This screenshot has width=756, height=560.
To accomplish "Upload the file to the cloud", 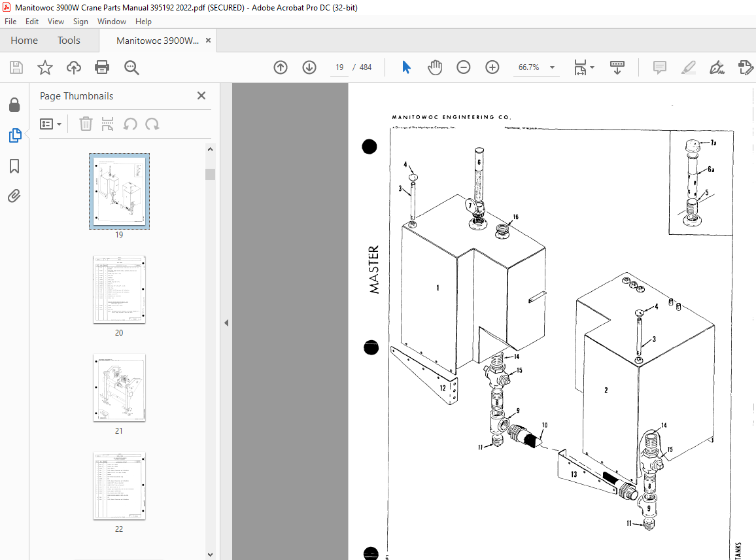I will [x=74, y=67].
